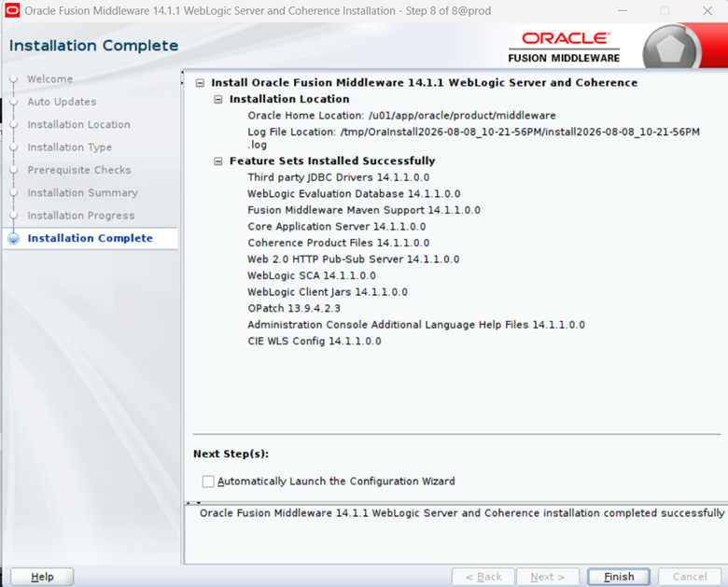This screenshot has width=728, height=587.
Task: Select Fusion Middleware Maven Support row
Action: point(364,210)
